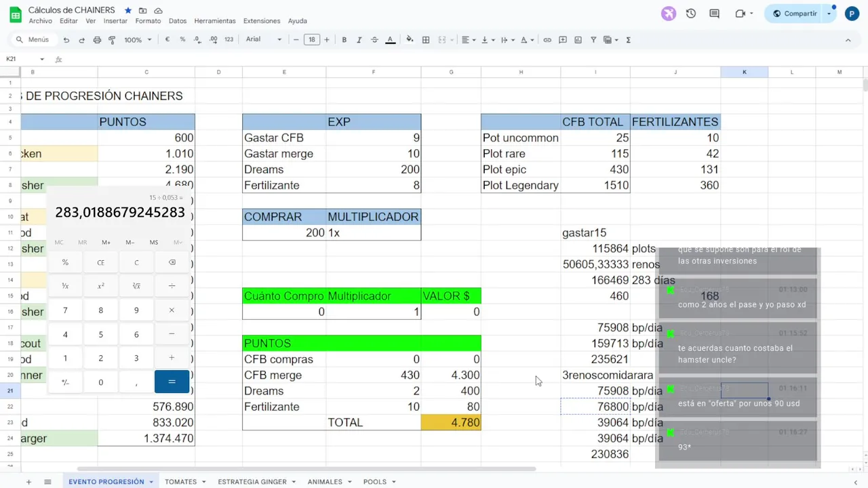Print the spreadsheet

(97, 40)
